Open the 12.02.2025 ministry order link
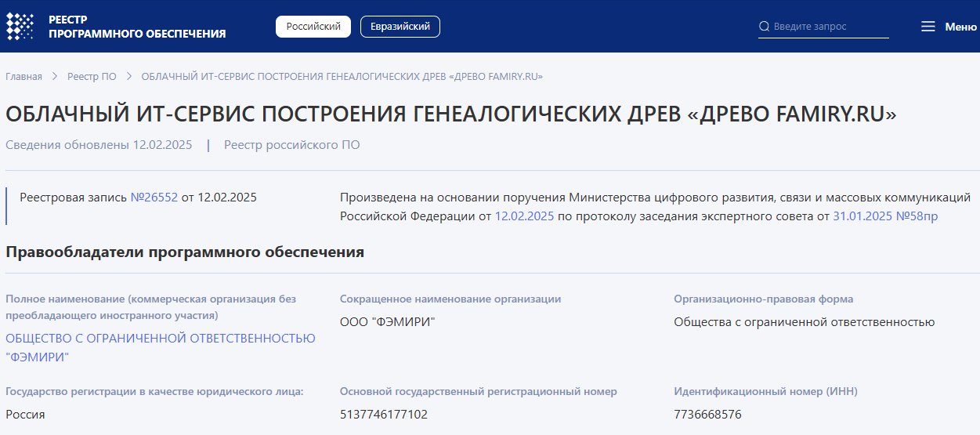 [524, 216]
